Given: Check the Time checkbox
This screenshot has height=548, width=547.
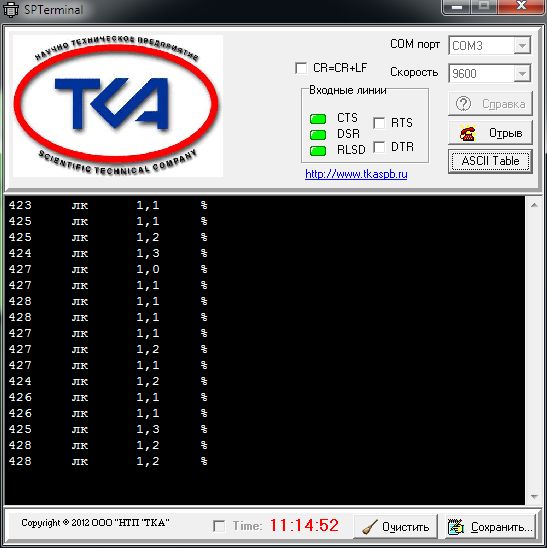Looking at the screenshot, I should pyautogui.click(x=219, y=526).
